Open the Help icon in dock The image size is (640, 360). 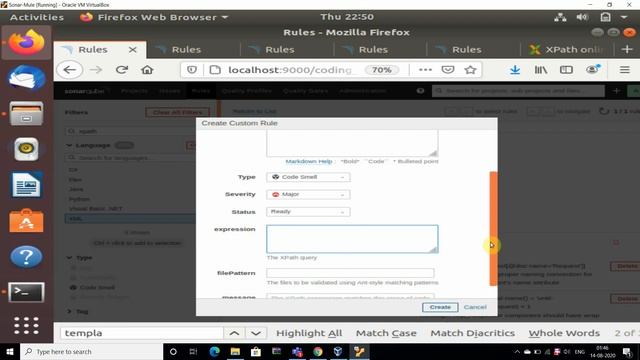tap(27, 257)
